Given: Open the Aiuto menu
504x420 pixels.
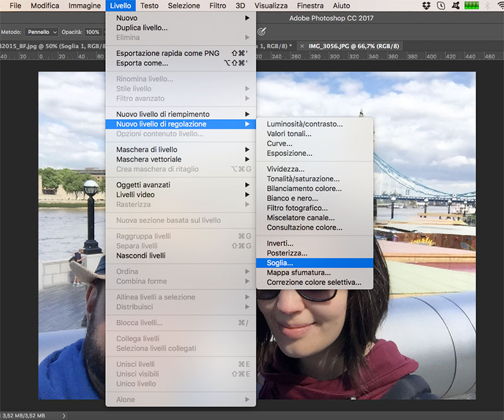Looking at the screenshot, I should 341,6.
